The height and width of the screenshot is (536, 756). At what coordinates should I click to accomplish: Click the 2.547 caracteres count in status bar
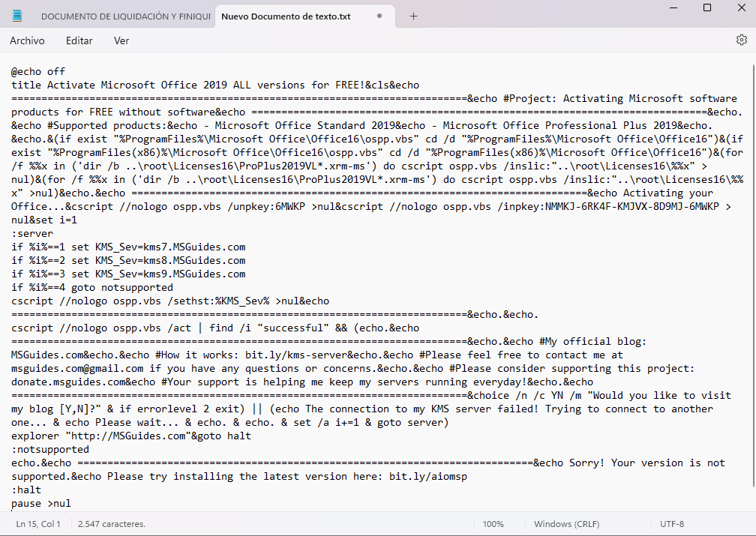(111, 524)
